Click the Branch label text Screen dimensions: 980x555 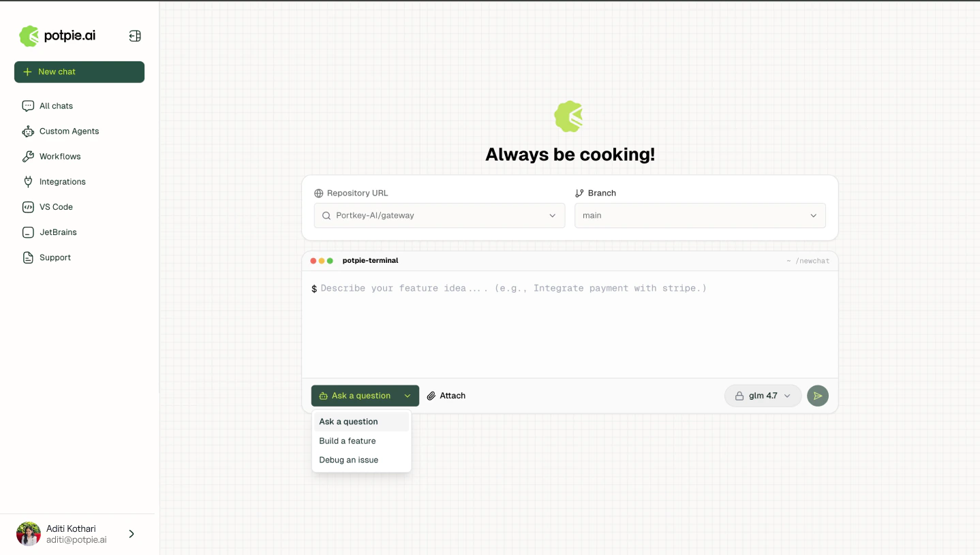pyautogui.click(x=602, y=193)
